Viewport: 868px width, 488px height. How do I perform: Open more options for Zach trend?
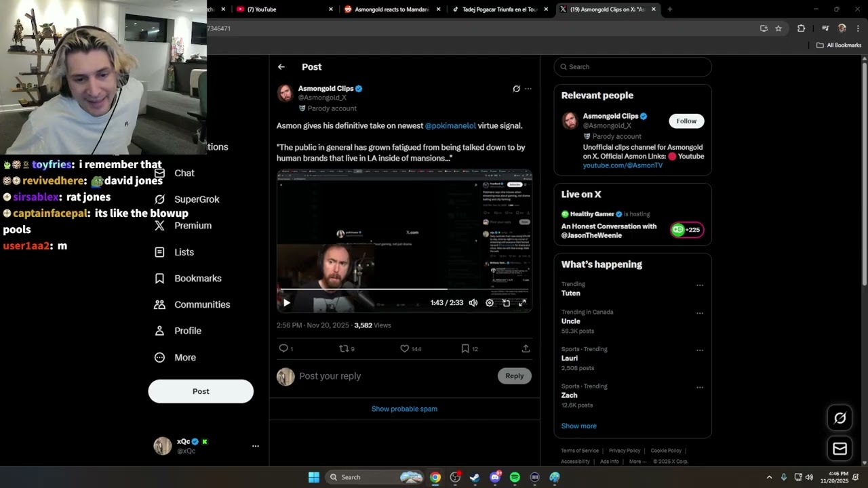point(700,388)
